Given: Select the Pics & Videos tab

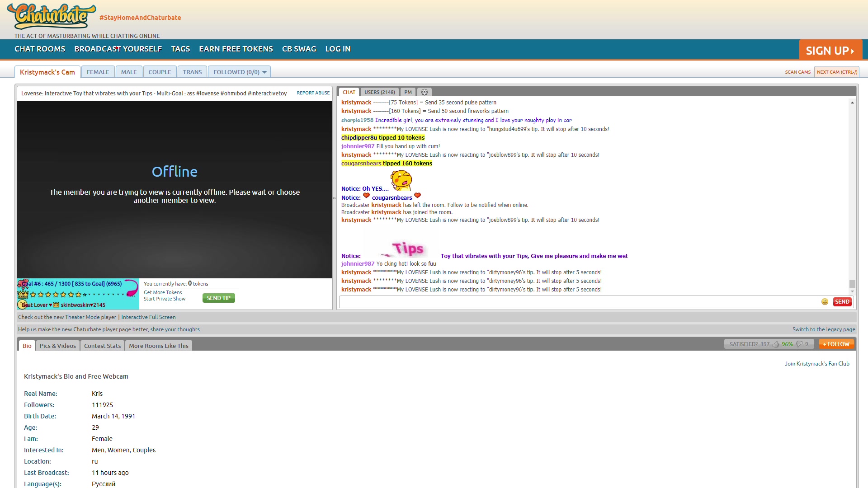Looking at the screenshot, I should click(58, 346).
